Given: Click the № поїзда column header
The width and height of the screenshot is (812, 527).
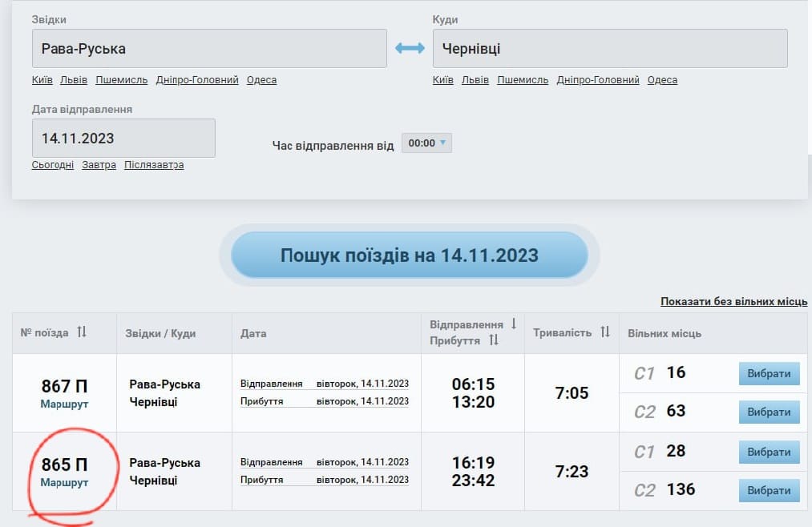Looking at the screenshot, I should tap(45, 332).
